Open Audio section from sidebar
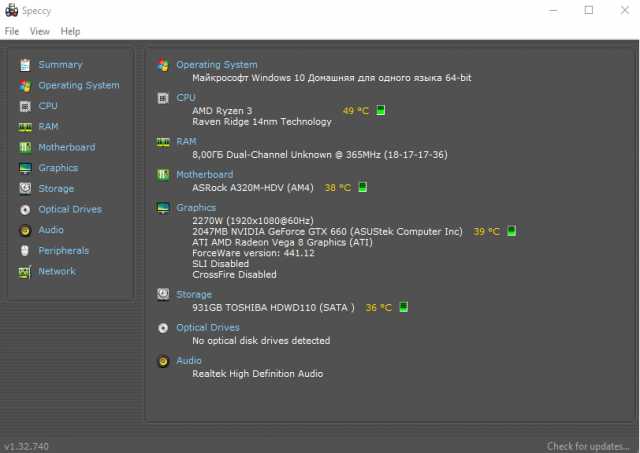Viewport: 640px width, 453px height. click(51, 230)
